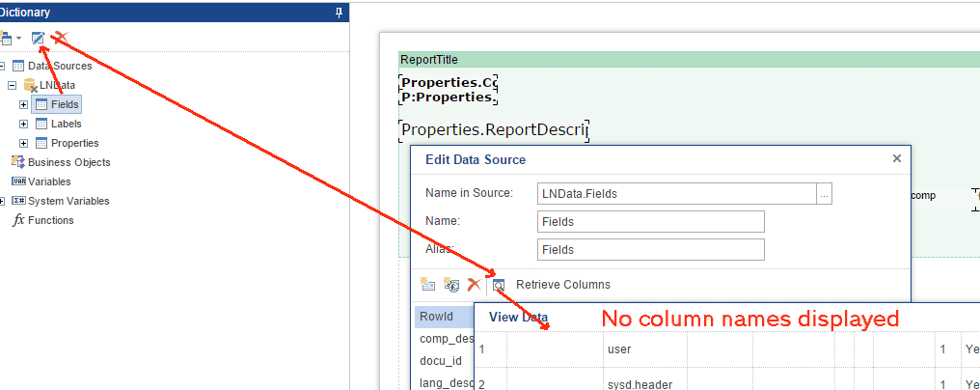Select Data Sources tree item

60,66
